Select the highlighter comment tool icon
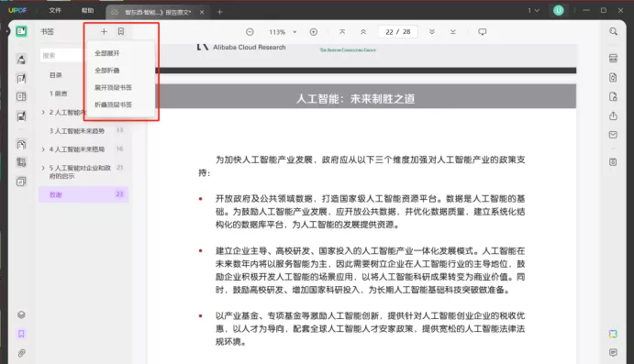634x364 pixels. pyautogui.click(x=21, y=60)
